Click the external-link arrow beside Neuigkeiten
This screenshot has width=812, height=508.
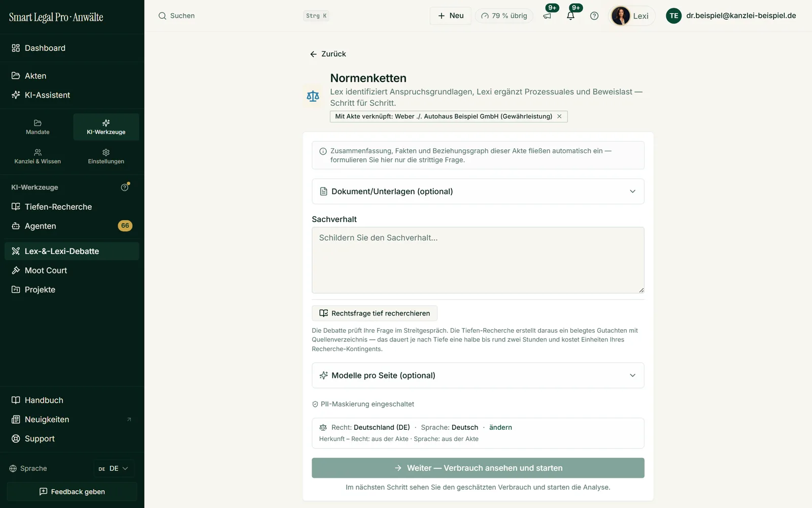point(129,420)
